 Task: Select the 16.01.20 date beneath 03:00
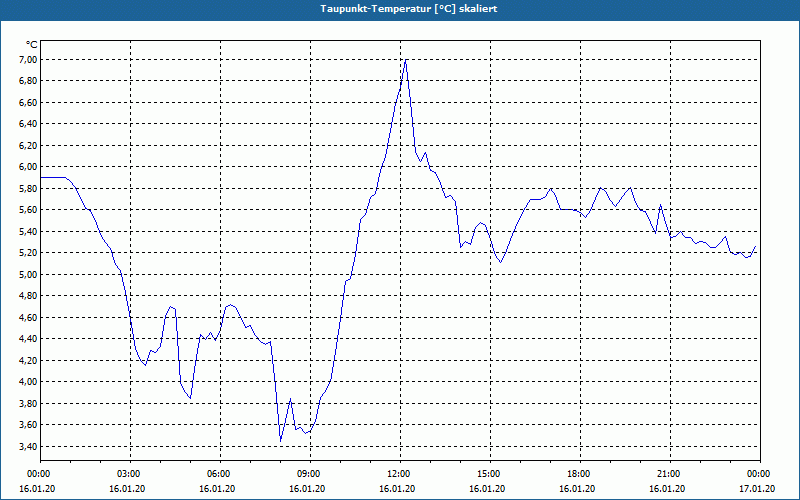[x=127, y=489]
